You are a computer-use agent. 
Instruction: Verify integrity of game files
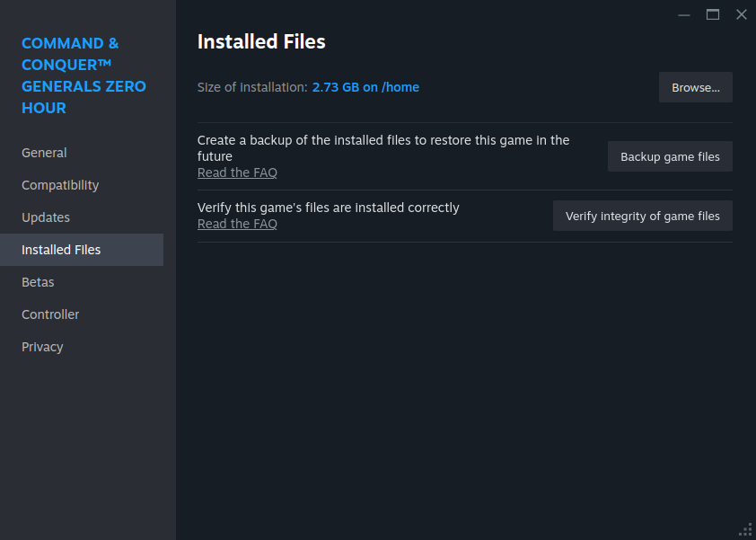click(642, 216)
